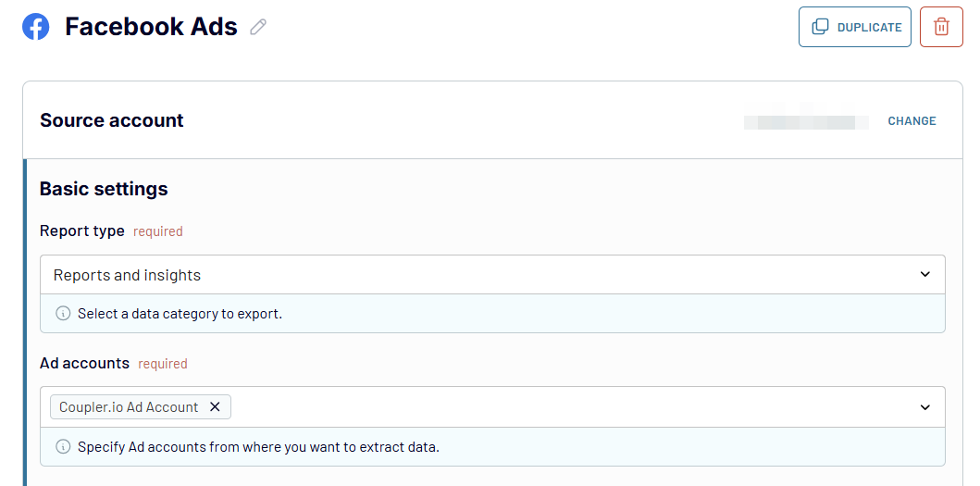Click the red trash delete icon

pyautogui.click(x=941, y=27)
